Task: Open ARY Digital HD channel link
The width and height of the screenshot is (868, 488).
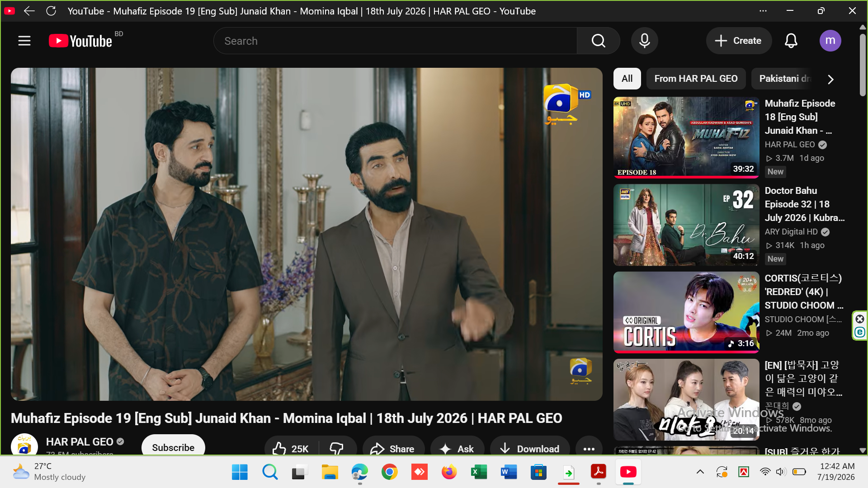Action: click(x=791, y=232)
